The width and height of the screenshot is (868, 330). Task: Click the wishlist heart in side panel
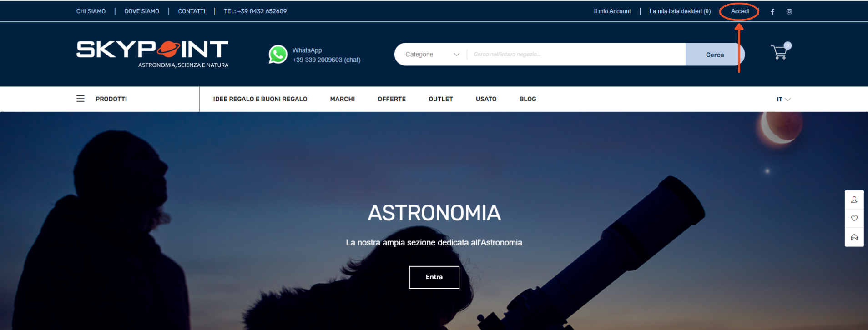[x=854, y=219]
